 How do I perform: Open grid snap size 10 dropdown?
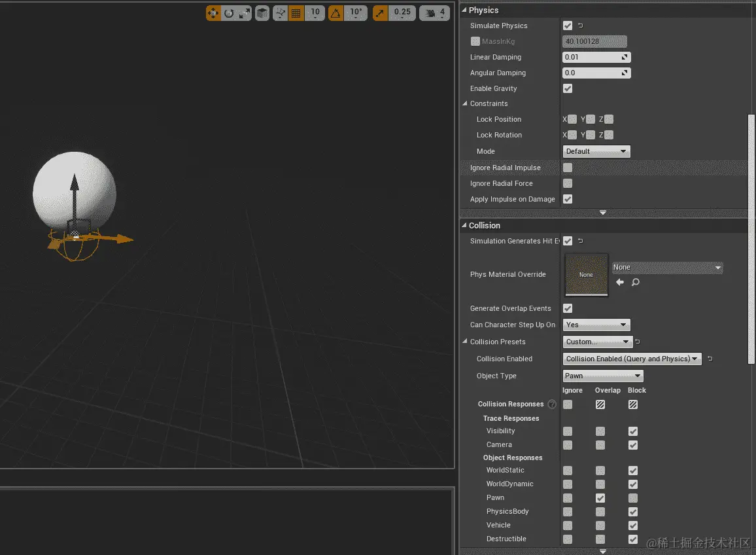click(315, 13)
